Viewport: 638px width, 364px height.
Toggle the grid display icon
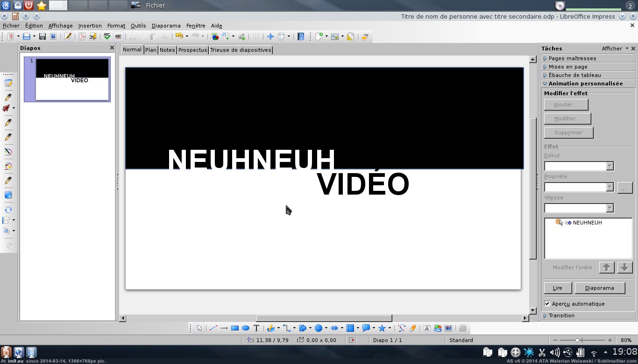[x=255, y=36]
